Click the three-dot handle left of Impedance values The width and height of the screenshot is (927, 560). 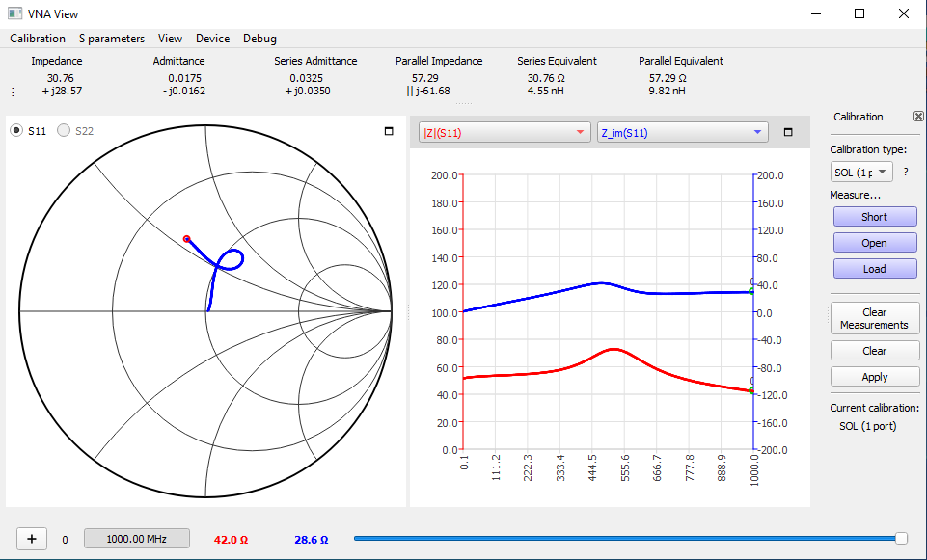tap(13, 92)
